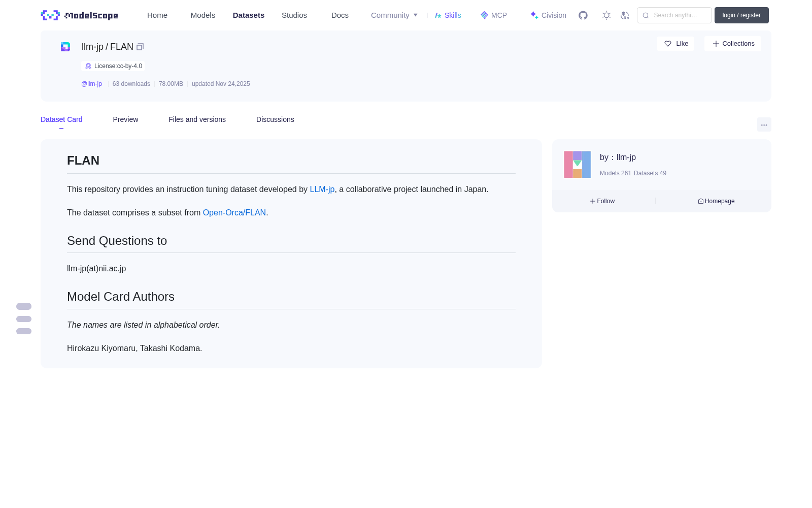The width and height of the screenshot is (812, 508).
Task: Click the '78.00MB' size text
Action: (x=171, y=84)
